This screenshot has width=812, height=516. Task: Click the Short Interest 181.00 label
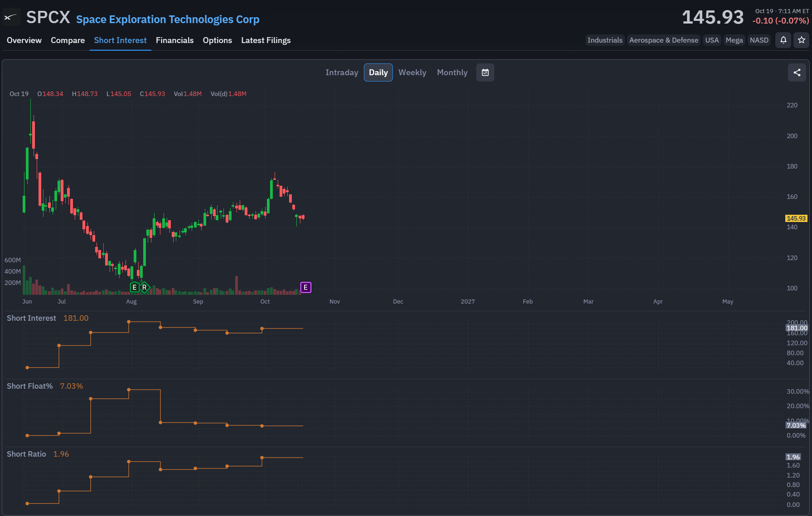coord(48,318)
